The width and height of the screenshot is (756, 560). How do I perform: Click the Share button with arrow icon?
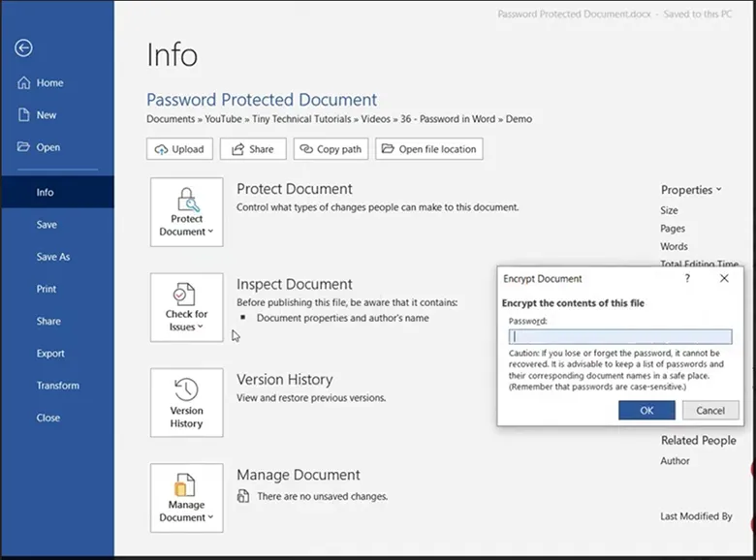[x=252, y=149]
